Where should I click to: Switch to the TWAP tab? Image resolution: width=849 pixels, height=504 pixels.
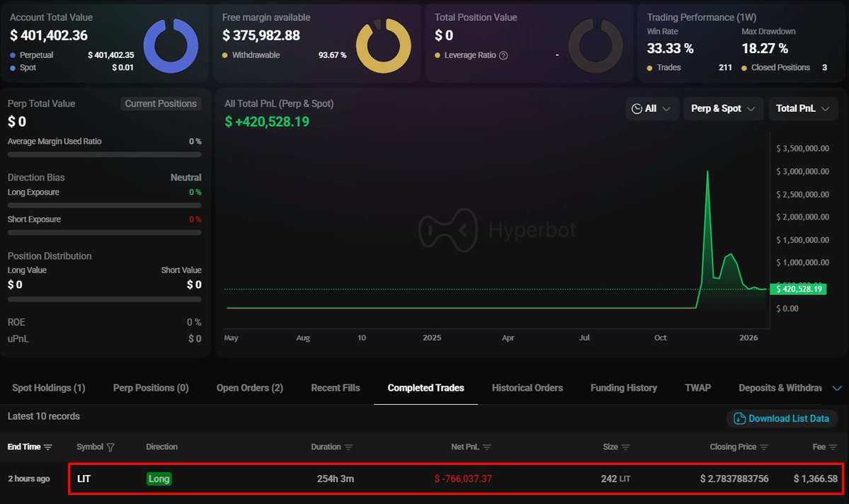[x=697, y=388]
